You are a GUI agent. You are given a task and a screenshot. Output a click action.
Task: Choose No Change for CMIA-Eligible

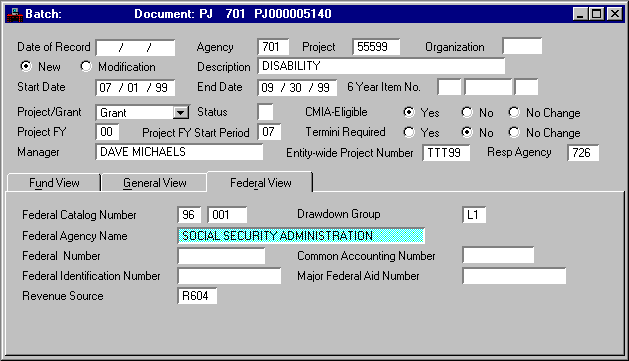[x=514, y=112]
